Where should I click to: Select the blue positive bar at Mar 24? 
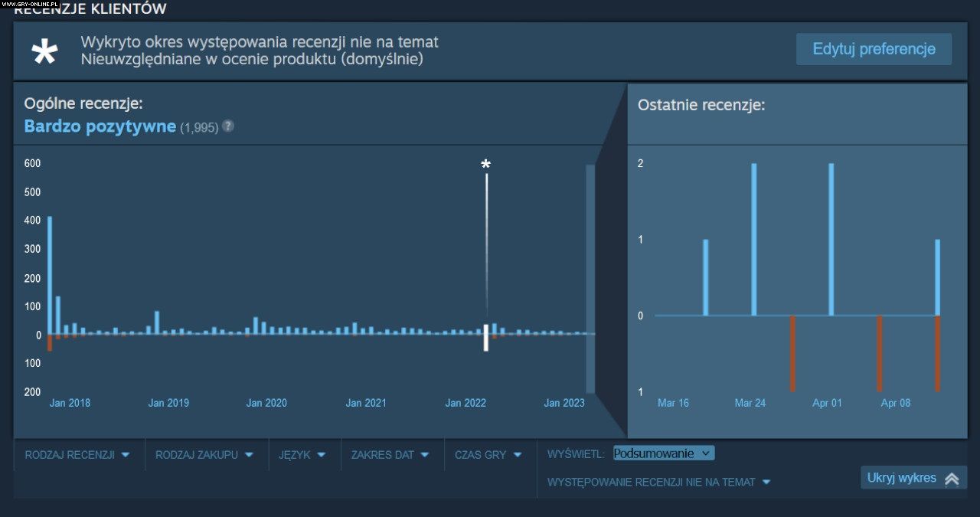coord(754,239)
